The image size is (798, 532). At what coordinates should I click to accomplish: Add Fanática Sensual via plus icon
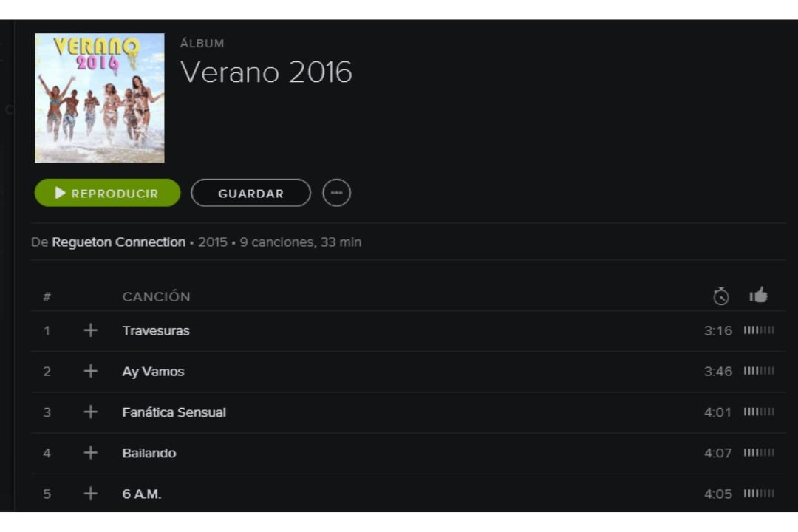pyautogui.click(x=91, y=412)
